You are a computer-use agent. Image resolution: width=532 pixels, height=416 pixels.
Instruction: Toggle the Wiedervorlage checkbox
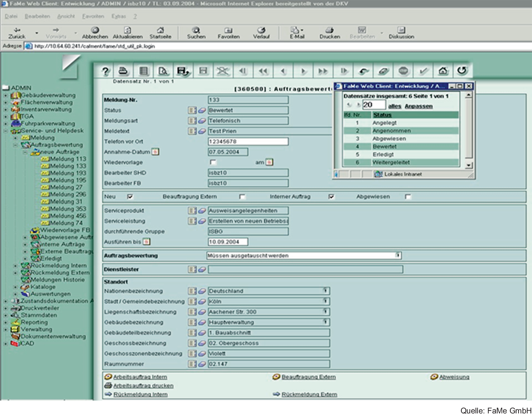(x=213, y=162)
